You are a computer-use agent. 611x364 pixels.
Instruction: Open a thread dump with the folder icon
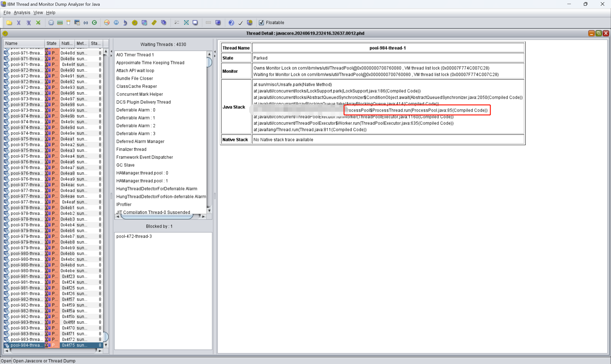9,23
